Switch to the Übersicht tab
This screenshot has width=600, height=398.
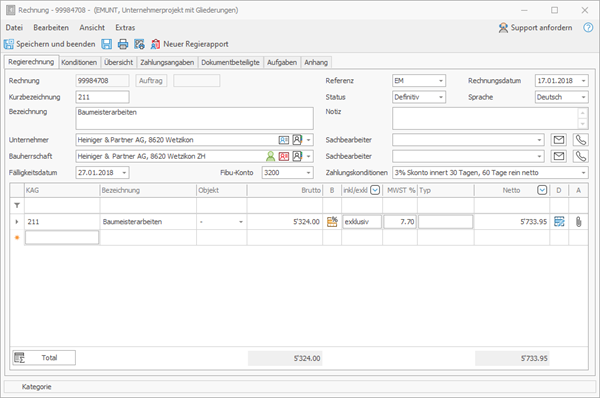[119, 62]
